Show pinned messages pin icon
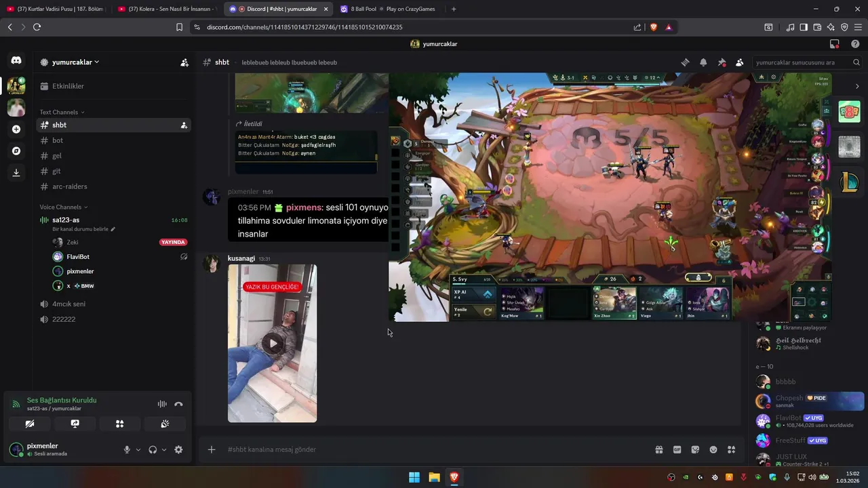The height and width of the screenshot is (488, 868). tap(722, 62)
